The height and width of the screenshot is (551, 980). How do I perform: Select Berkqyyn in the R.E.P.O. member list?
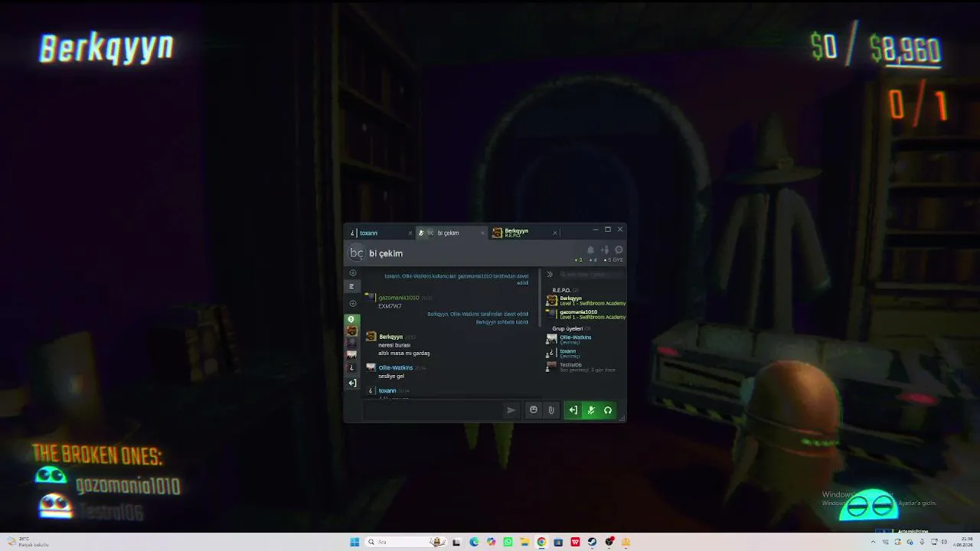[x=586, y=301]
